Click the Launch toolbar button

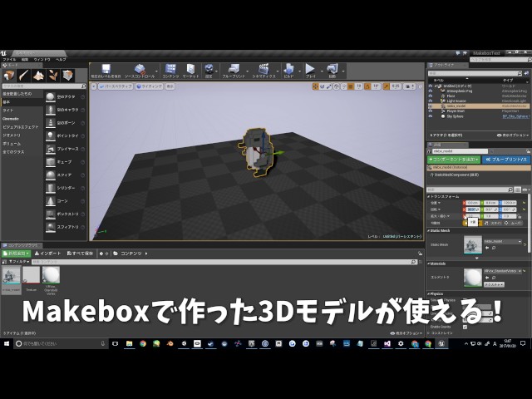point(332,71)
